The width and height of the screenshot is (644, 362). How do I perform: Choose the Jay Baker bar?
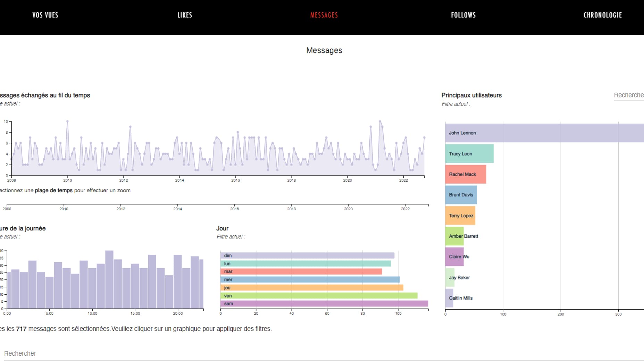click(x=450, y=277)
